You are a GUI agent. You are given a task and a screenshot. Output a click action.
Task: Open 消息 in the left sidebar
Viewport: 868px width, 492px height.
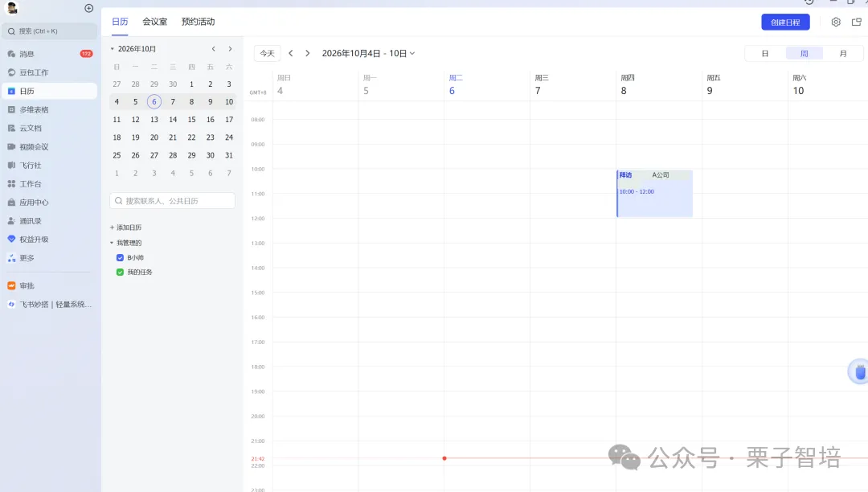click(x=49, y=54)
